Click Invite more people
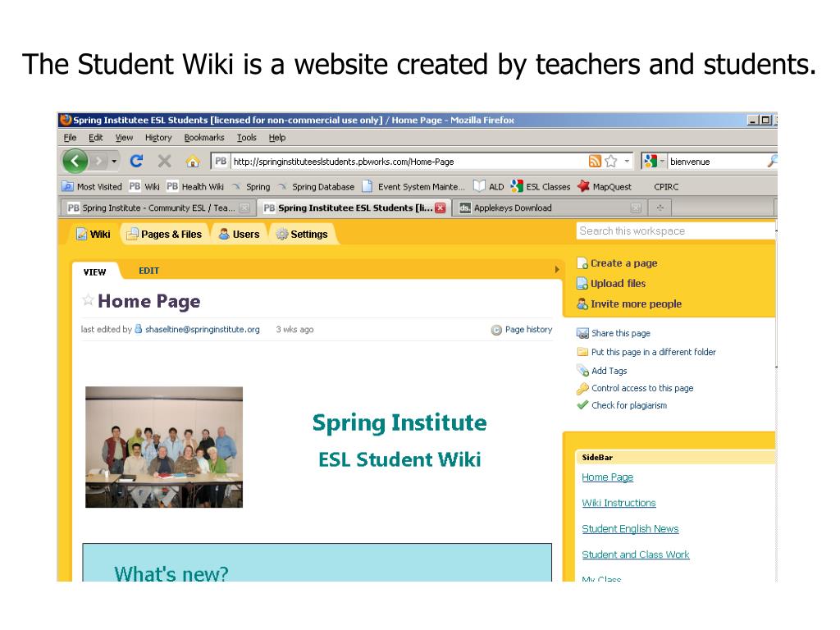The image size is (840, 630). point(629,304)
